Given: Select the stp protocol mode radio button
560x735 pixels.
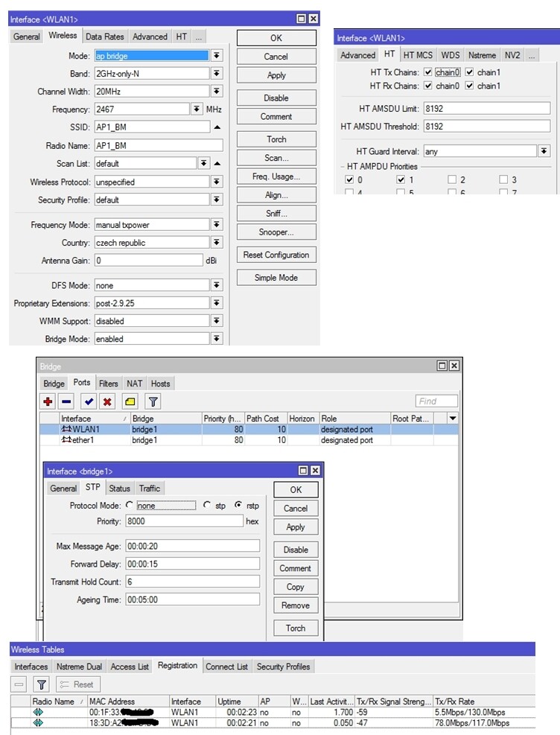Looking at the screenshot, I should 207,505.
